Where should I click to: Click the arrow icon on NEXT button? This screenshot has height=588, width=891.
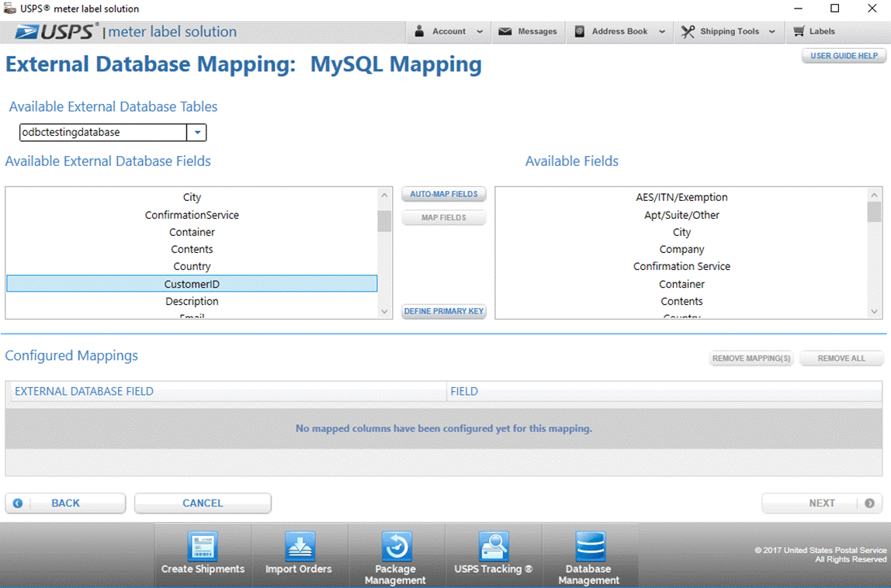pos(869,503)
